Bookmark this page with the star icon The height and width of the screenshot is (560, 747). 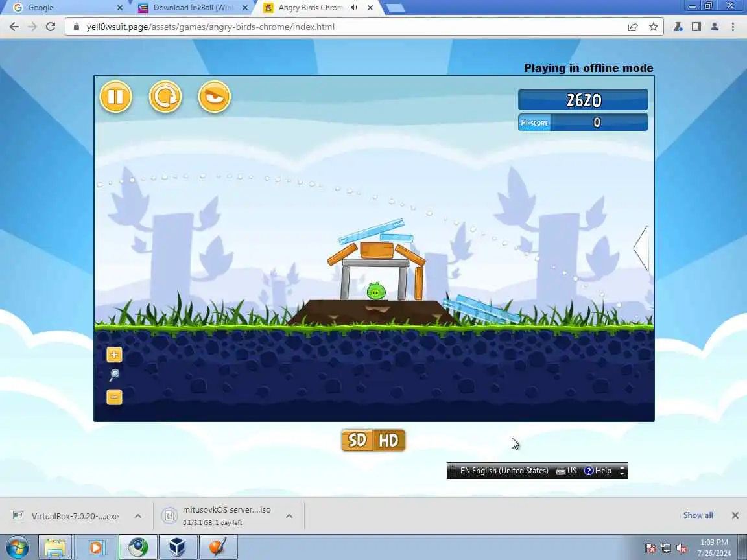point(654,27)
